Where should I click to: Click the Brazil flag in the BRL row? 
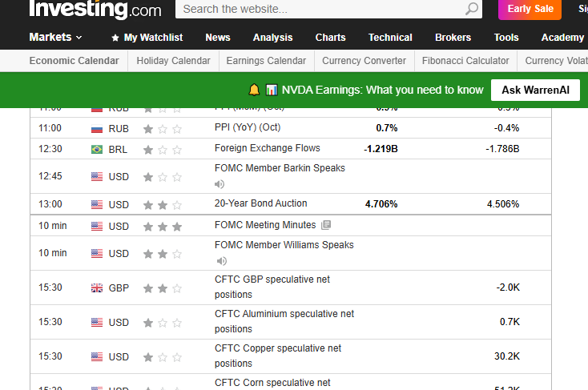[97, 149]
